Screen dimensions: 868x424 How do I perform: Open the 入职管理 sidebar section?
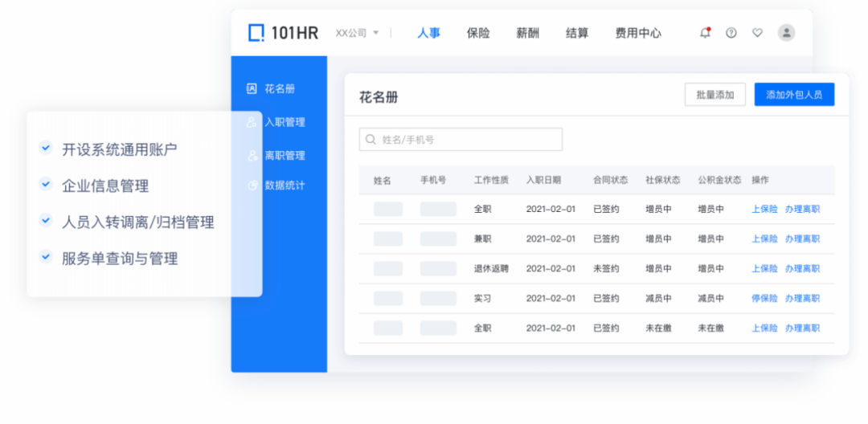284,122
